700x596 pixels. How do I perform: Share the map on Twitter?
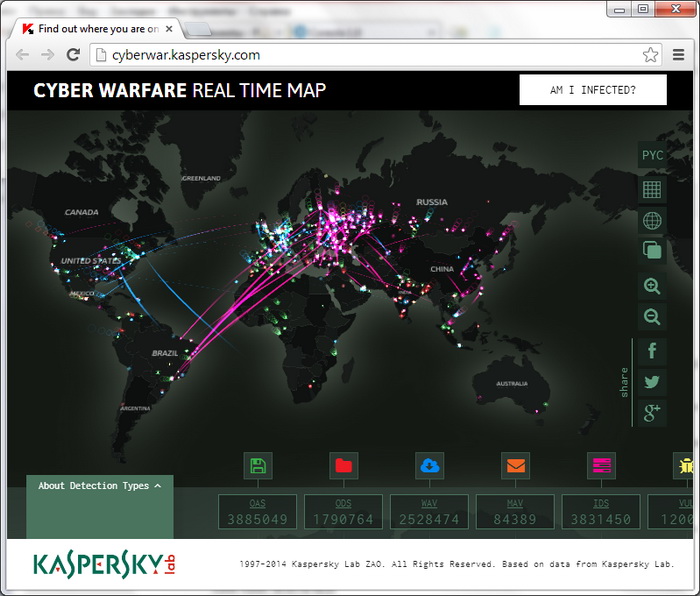pos(652,382)
